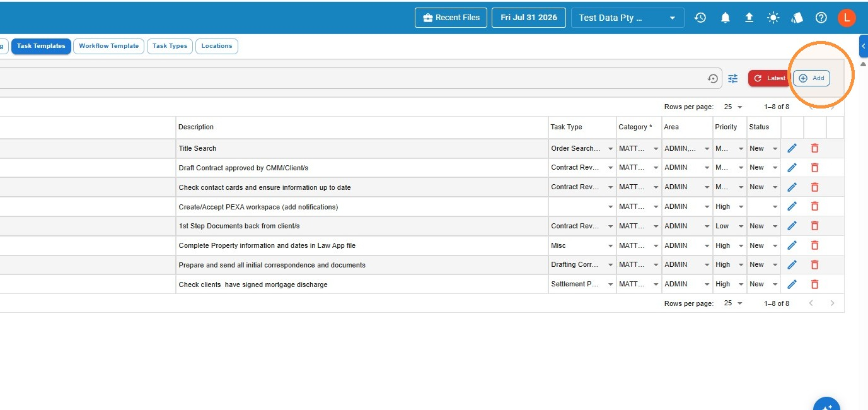Open Settlement P task type dropdown
868x410 pixels.
click(x=582, y=284)
